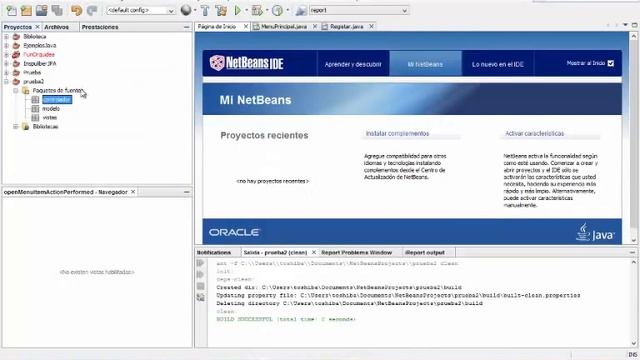Click the New File toolbar icon
This screenshot has height=360, width=640.
tap(11, 10)
